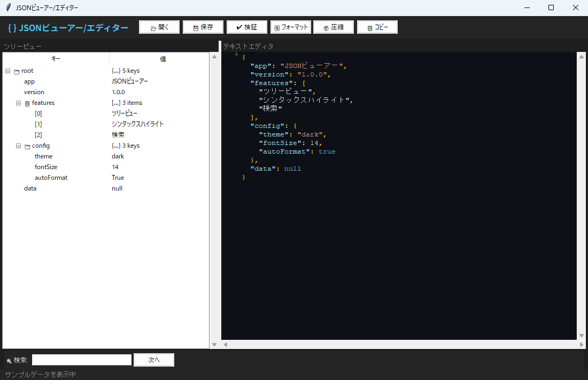Click the editor vertical scroll down arrow
This screenshot has width=588, height=380.
(x=582, y=336)
